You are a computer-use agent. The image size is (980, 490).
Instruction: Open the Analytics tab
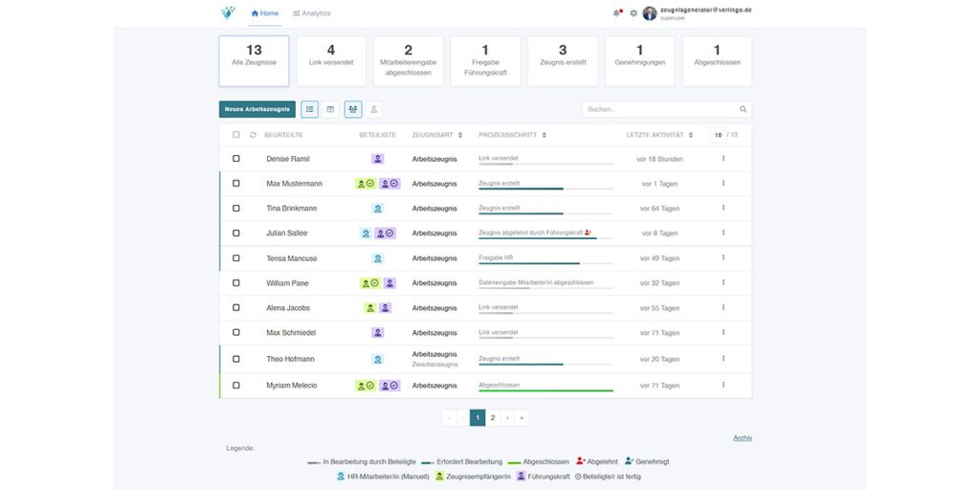pos(312,13)
